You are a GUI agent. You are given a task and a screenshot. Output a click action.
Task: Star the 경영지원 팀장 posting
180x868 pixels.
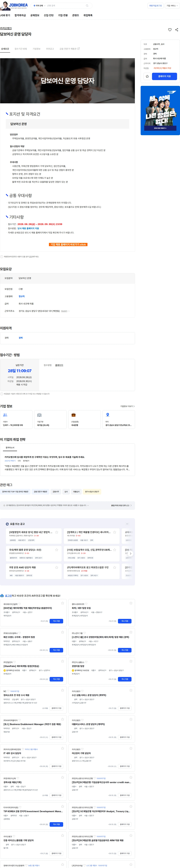point(131,661)
